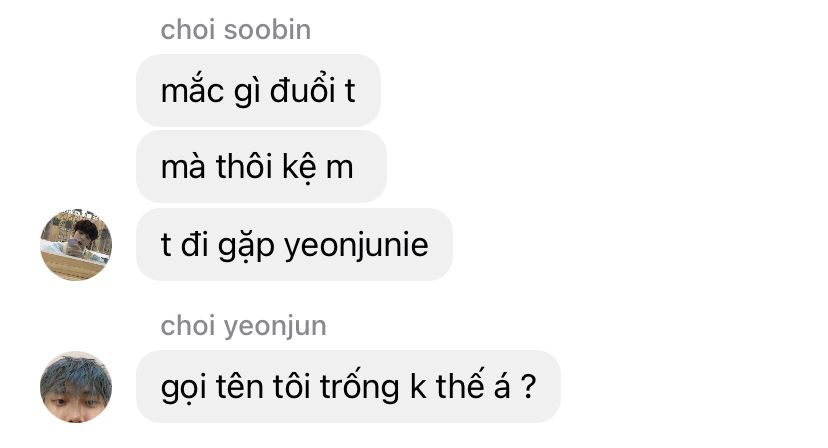Viewport: 828px width, 448px height.
Task: Select the "mắc gì đuổi t" message bubble
Action: tap(258, 90)
